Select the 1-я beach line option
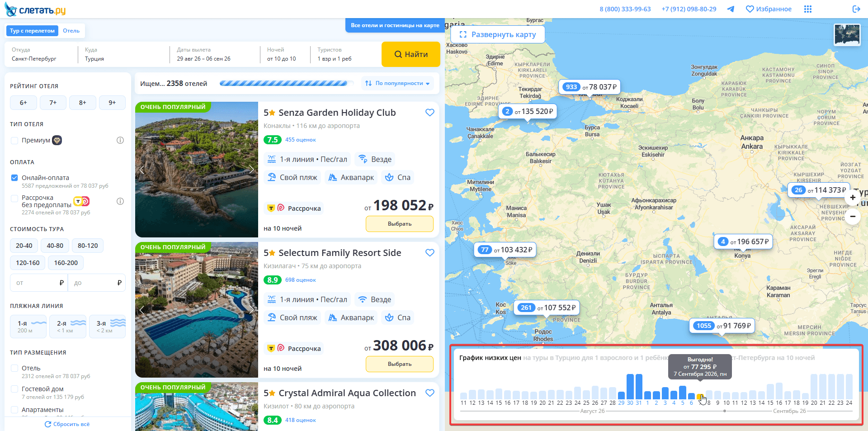Viewport: 868px width, 431px height. 28,327
